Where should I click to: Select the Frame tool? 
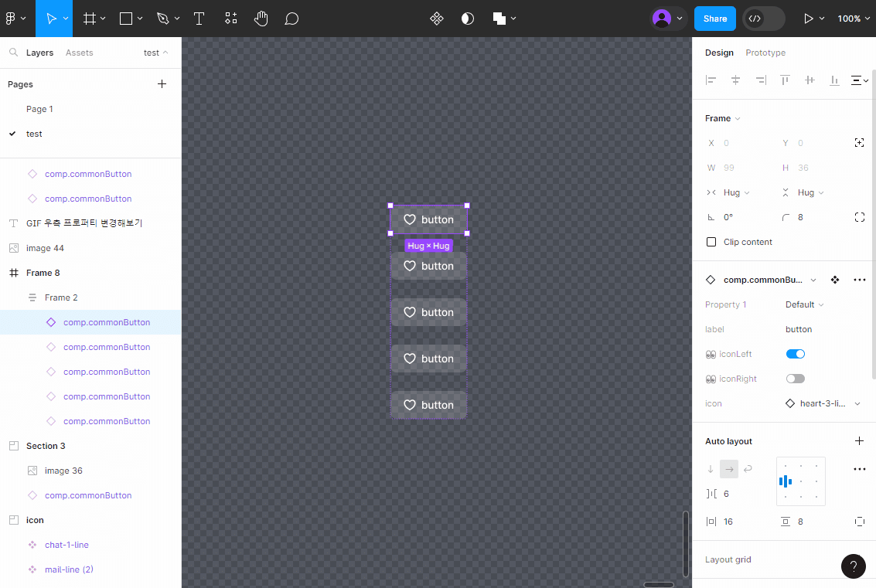[x=89, y=19]
